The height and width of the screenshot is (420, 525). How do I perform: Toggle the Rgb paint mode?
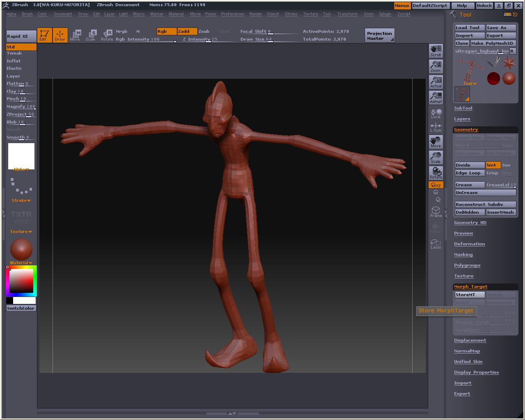click(167, 31)
